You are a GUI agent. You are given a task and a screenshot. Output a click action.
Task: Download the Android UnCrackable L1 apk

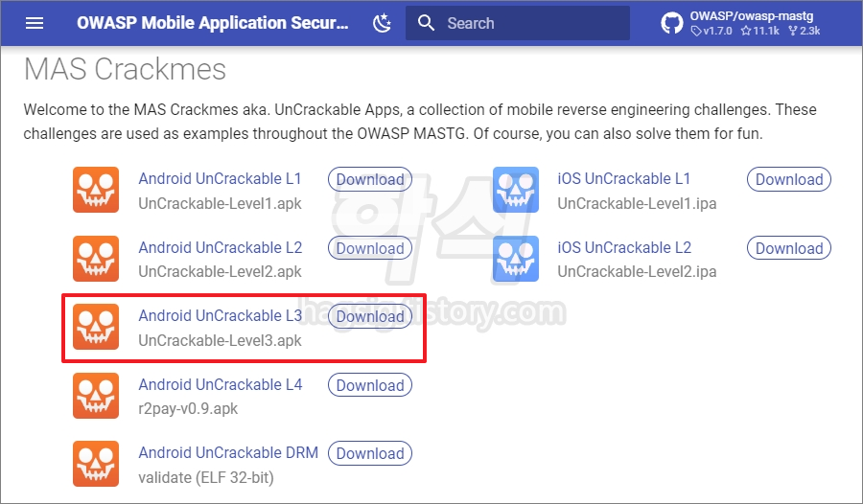click(370, 179)
